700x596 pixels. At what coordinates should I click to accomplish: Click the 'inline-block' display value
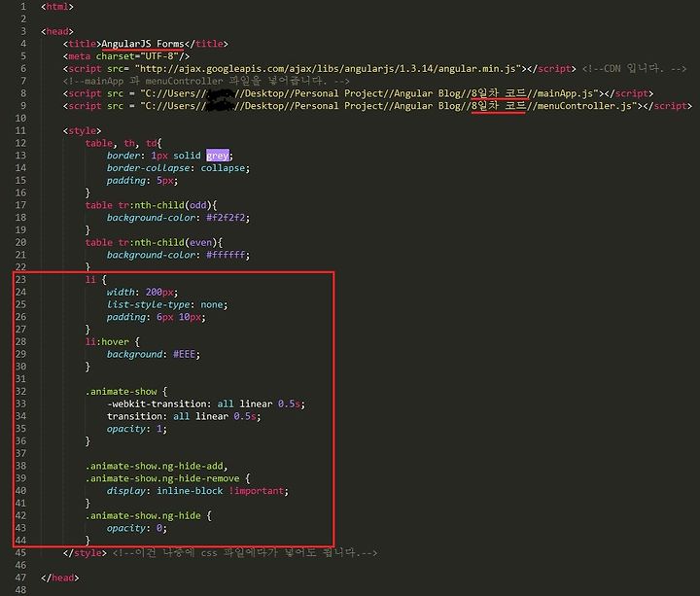(190, 491)
